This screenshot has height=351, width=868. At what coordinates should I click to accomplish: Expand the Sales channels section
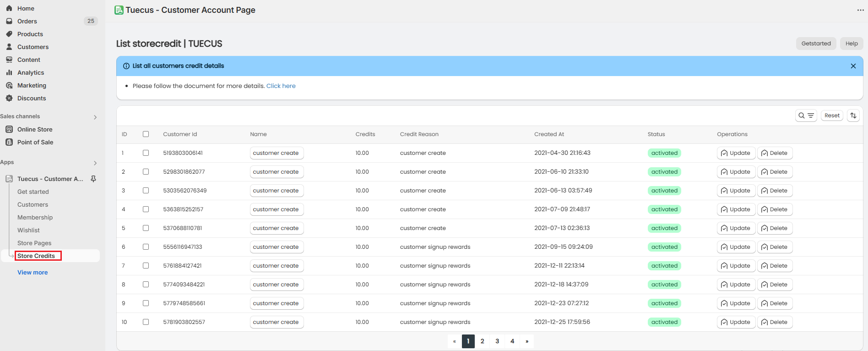coord(95,117)
